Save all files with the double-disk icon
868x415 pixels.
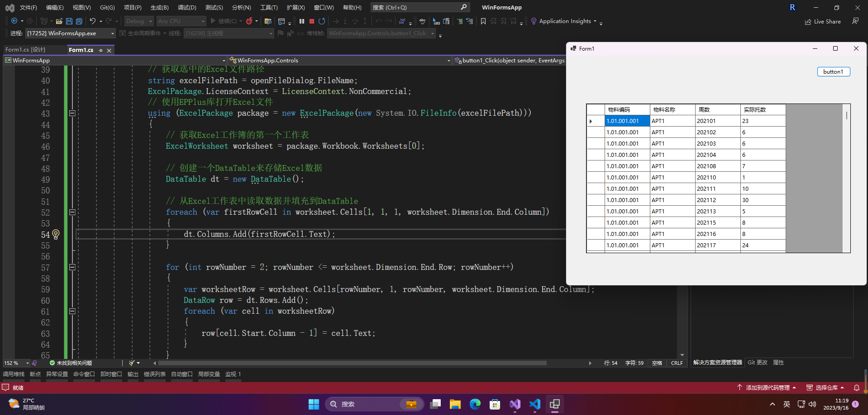coord(79,21)
